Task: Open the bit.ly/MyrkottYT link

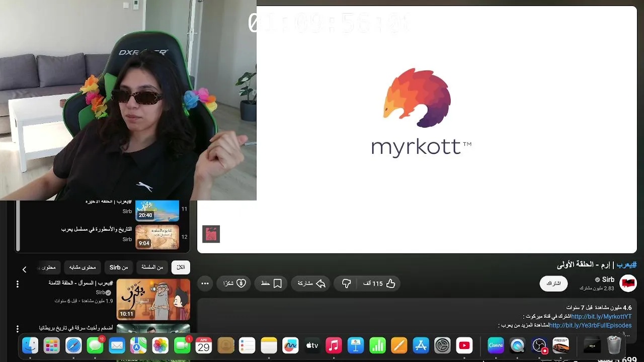Action: click(x=601, y=316)
